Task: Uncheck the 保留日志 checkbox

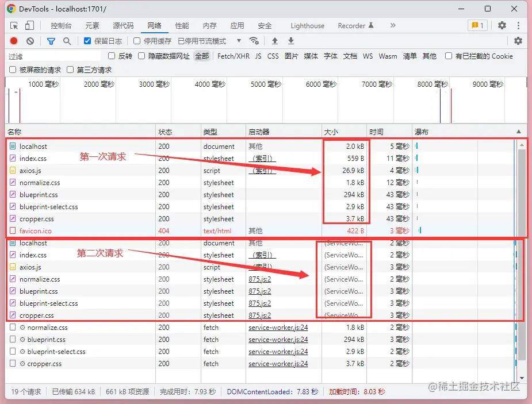Action: pos(87,41)
